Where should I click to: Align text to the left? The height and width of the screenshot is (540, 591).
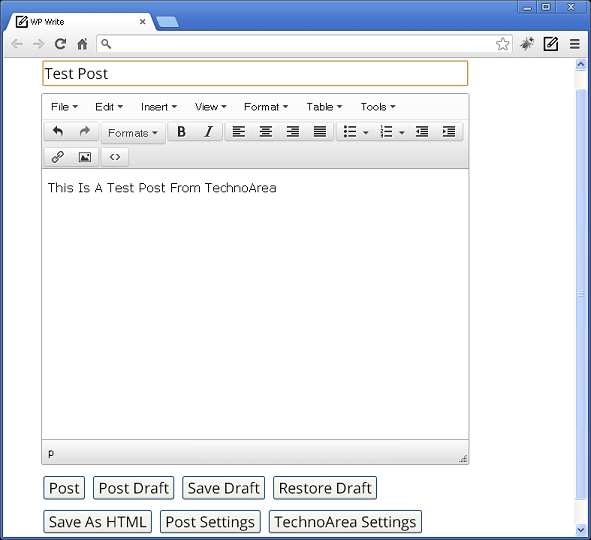(x=239, y=132)
